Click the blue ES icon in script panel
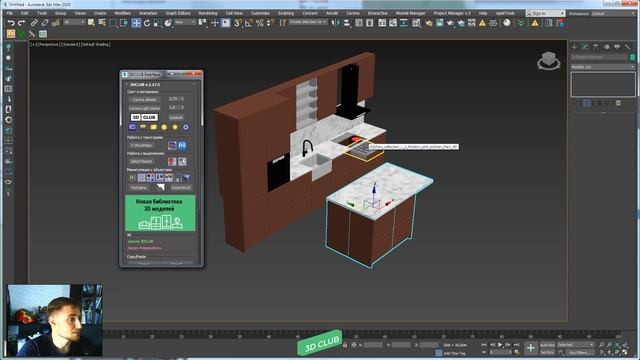640x360 pixels. (132, 127)
